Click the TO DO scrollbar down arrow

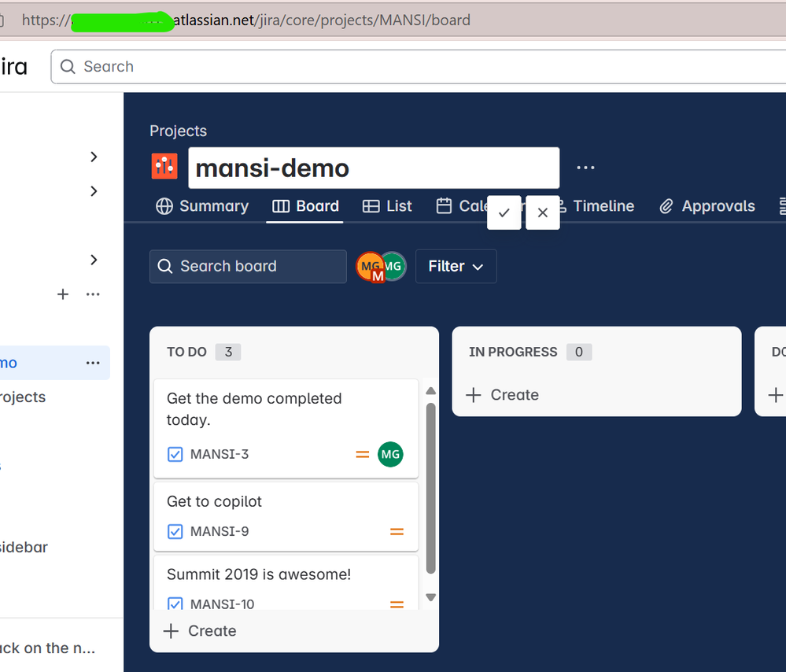(x=430, y=597)
